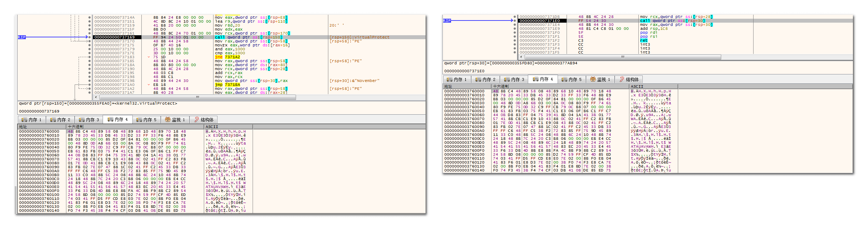Viewport: 868px width, 229px height.
Task: Click the 地址 column header in left dump
Action: pyautogui.click(x=42, y=127)
